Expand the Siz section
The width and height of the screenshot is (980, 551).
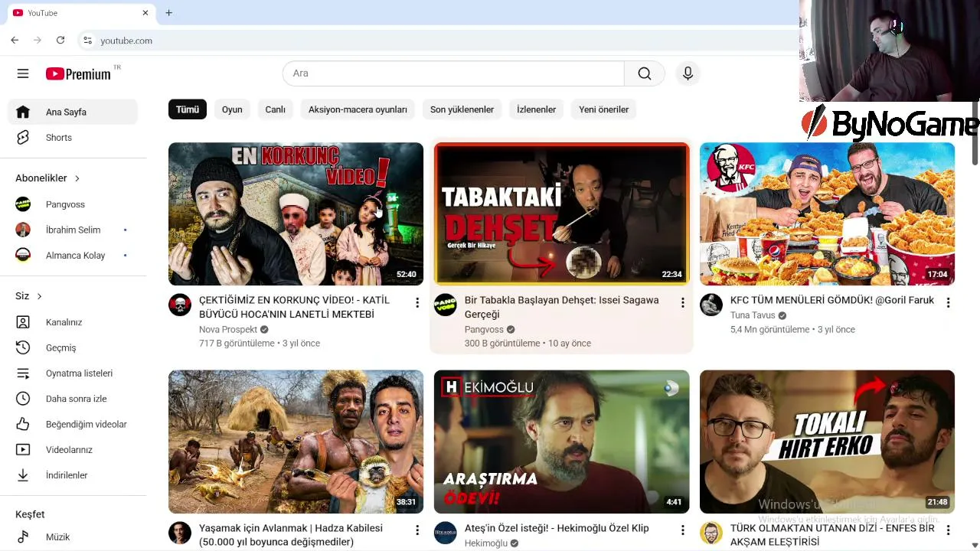28,296
